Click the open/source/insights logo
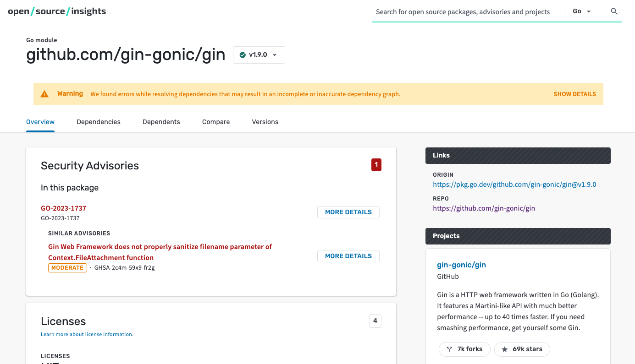 [x=56, y=11]
